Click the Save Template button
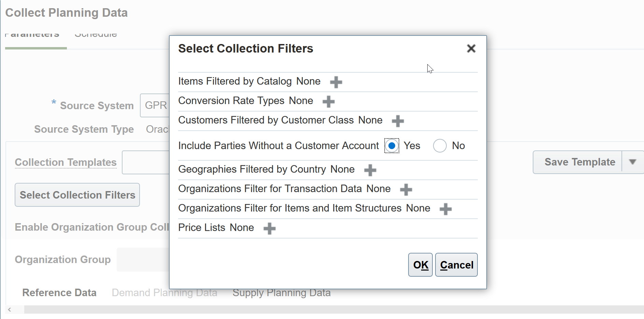 click(579, 162)
